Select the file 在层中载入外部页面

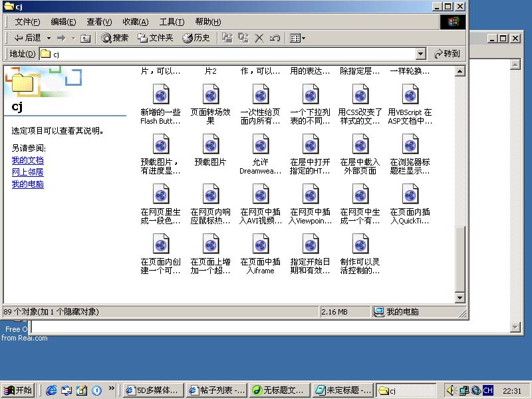(x=360, y=154)
